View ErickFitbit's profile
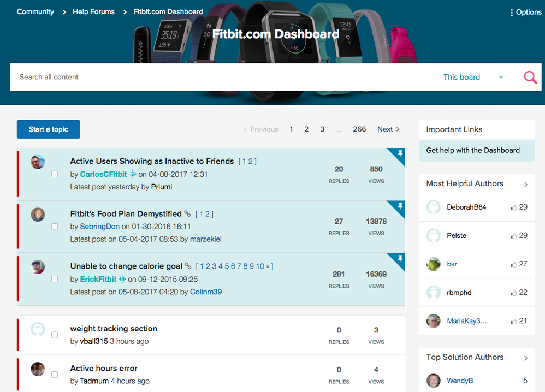Screen dimensions: 545x392 click(x=98, y=279)
